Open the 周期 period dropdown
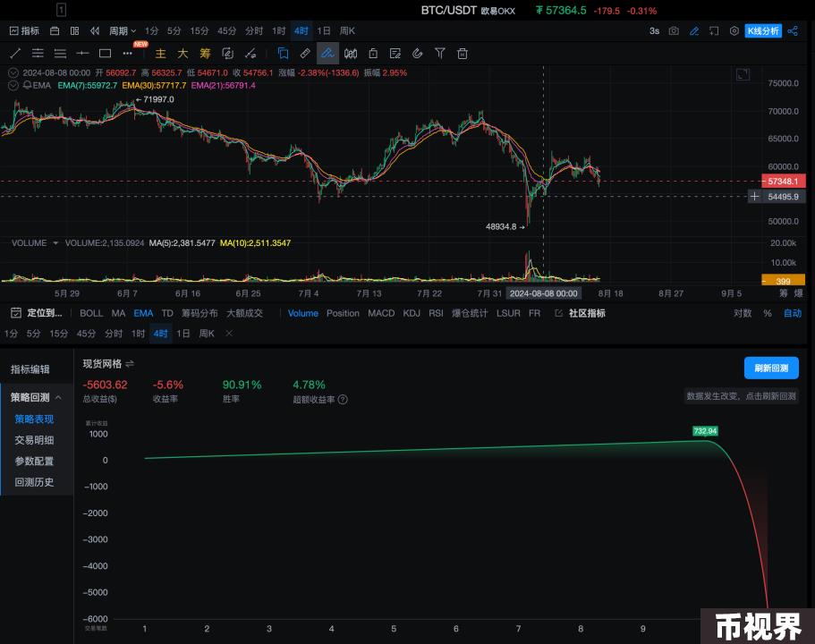This screenshot has height=644, width=815. 123,30
